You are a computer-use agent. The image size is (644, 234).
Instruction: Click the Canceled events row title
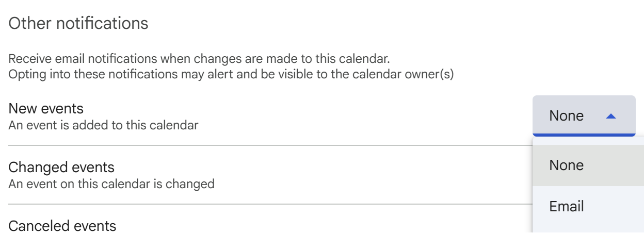62,226
